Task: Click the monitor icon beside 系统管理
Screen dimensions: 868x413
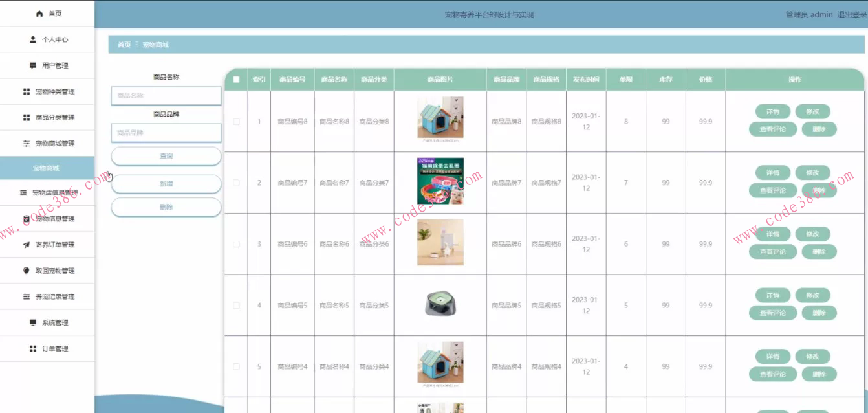Action: point(33,322)
